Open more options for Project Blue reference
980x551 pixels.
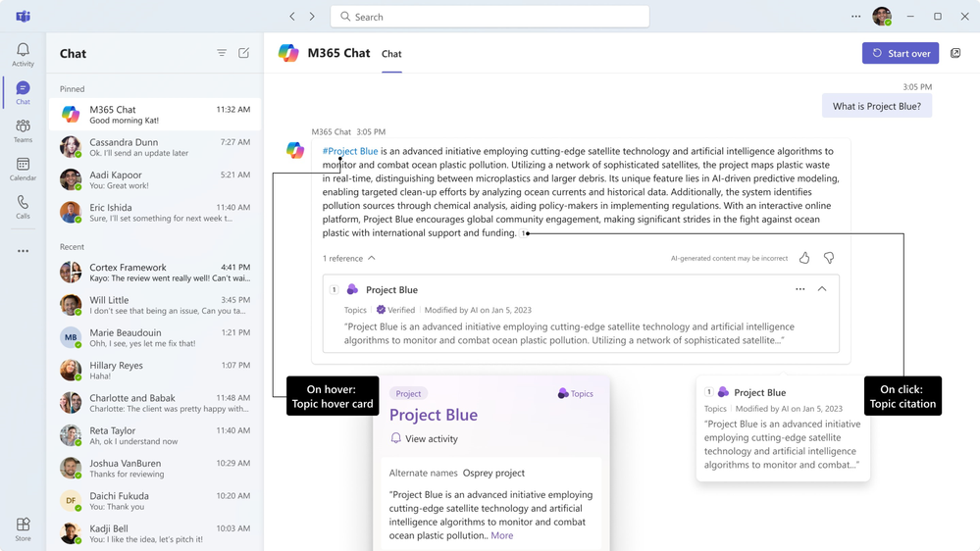pos(800,289)
